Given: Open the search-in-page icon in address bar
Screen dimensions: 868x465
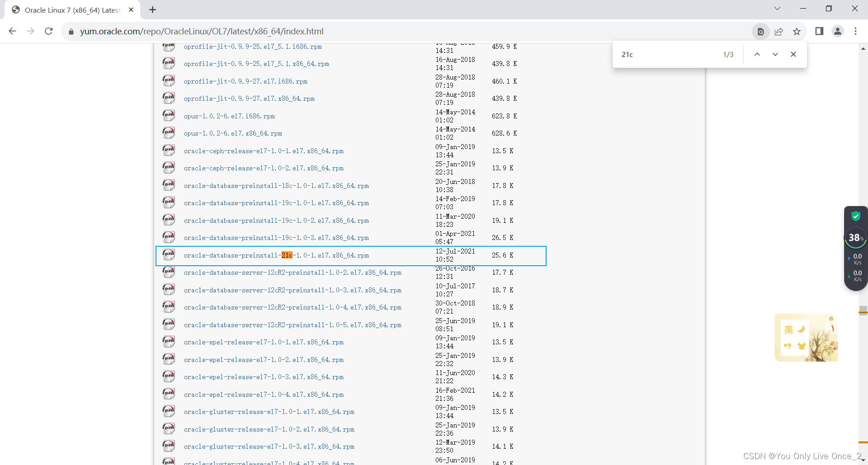Looking at the screenshot, I should (761, 32).
